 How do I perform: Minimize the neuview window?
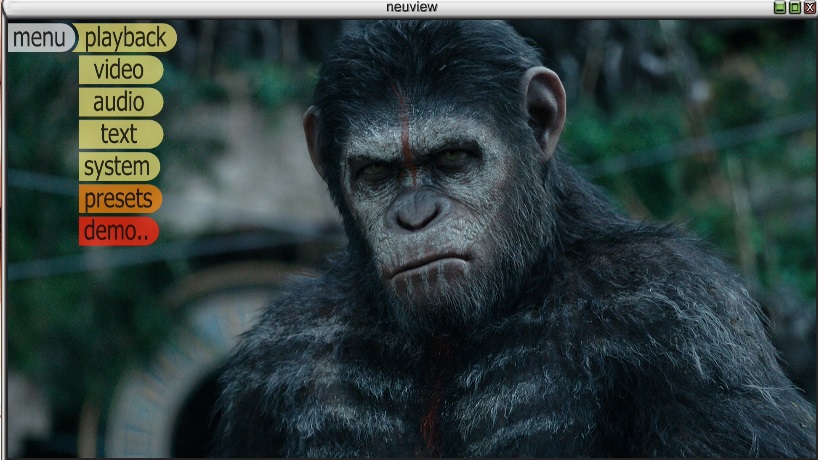click(779, 7)
